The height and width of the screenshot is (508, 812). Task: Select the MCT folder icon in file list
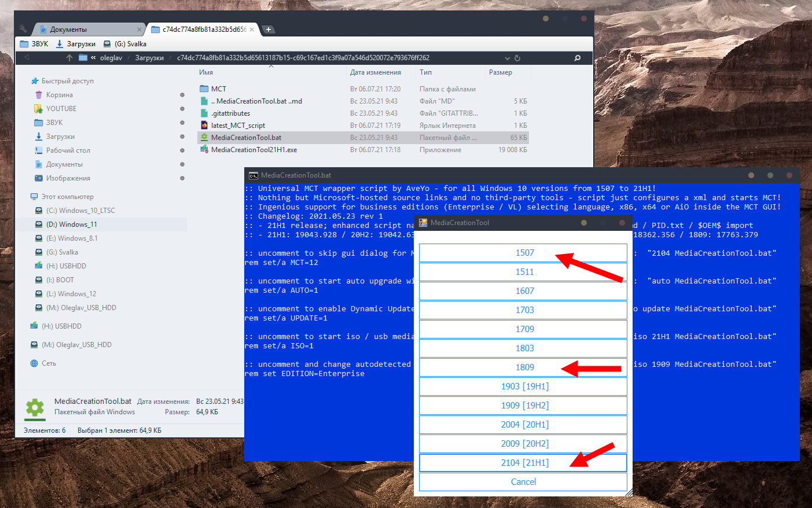(x=204, y=89)
